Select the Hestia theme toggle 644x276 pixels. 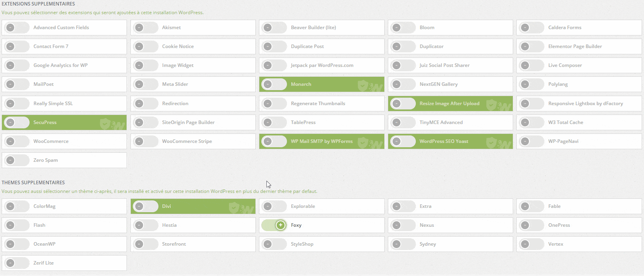pyautogui.click(x=145, y=225)
